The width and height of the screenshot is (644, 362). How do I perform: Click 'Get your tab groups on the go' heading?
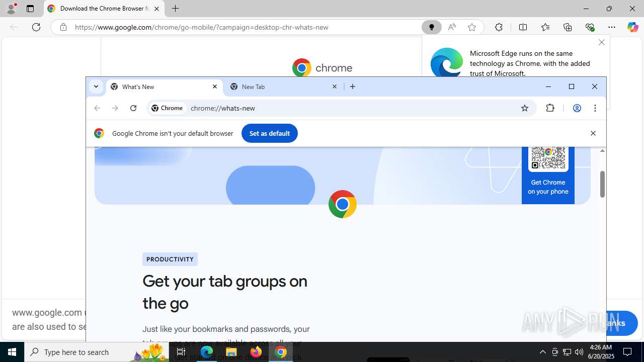tap(225, 292)
